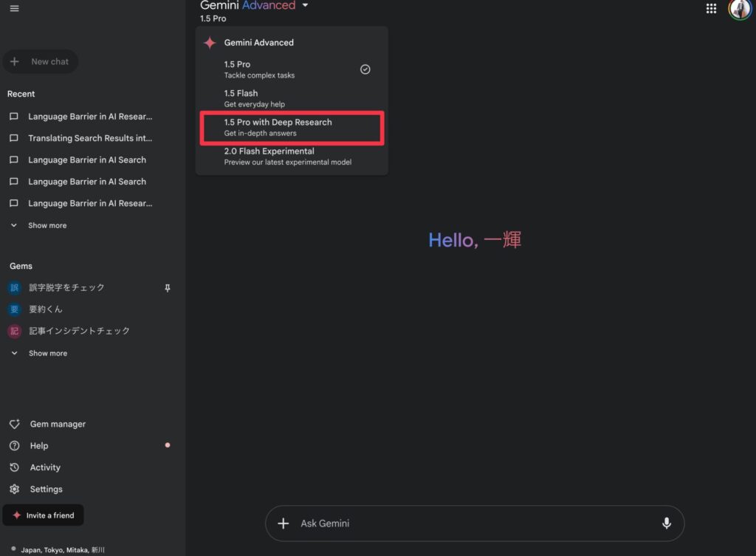Click the Ask Gemini input field
756x556 pixels.
tap(472, 524)
